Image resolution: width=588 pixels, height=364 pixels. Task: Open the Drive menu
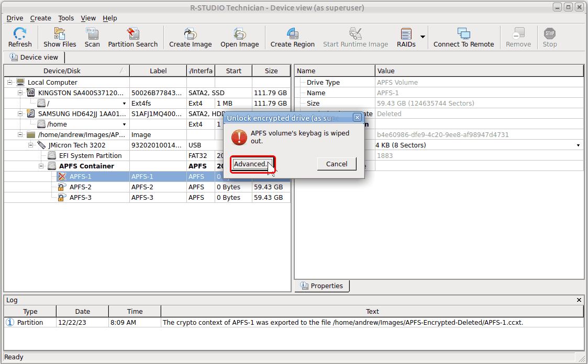(15, 18)
